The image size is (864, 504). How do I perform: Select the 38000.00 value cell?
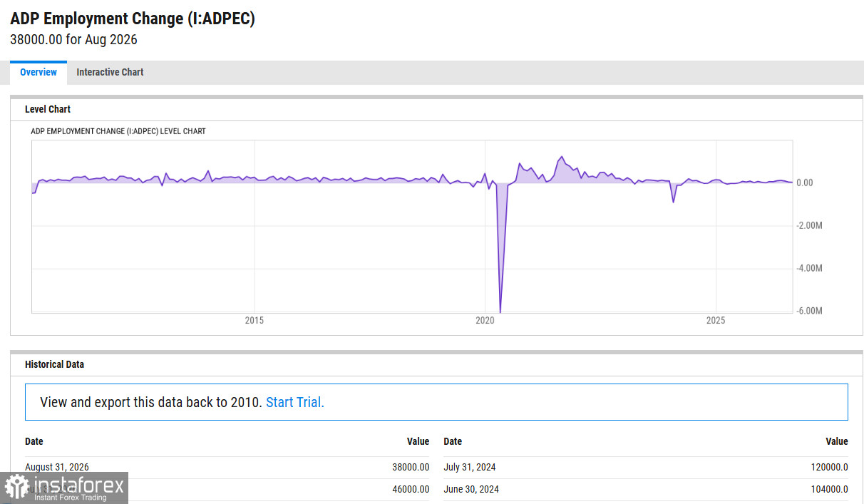(411, 467)
